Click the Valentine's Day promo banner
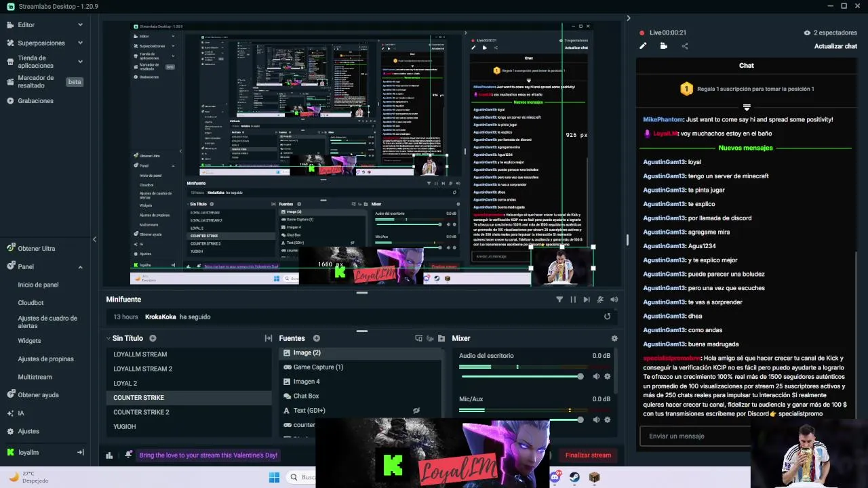868x488 pixels. pyautogui.click(x=208, y=455)
